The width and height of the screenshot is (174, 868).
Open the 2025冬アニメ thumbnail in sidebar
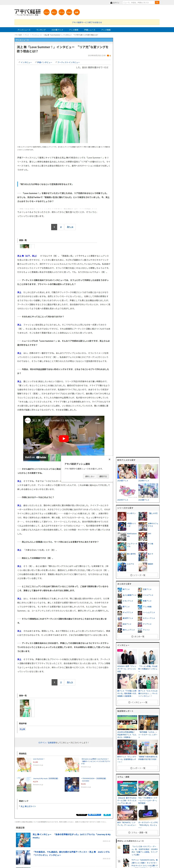coord(127,491)
